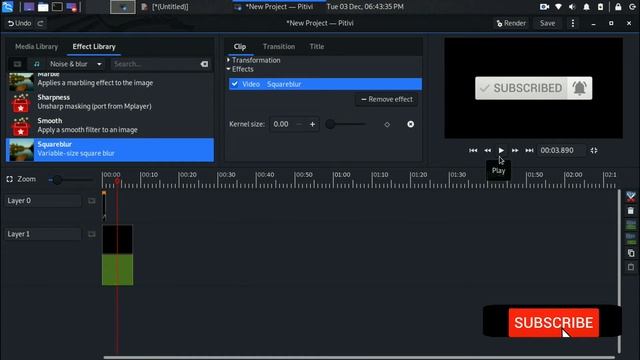Switch to the Title tab
This screenshot has height=360, width=640.
pos(317,47)
